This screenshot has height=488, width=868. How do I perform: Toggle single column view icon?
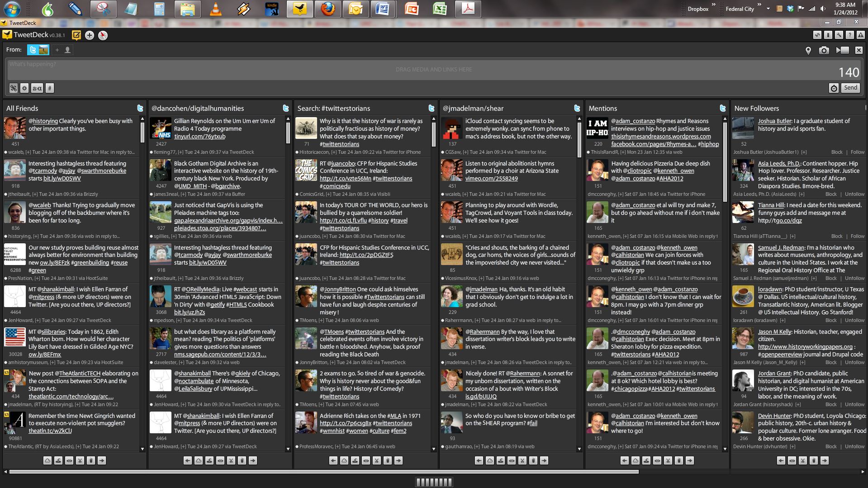tap(828, 35)
